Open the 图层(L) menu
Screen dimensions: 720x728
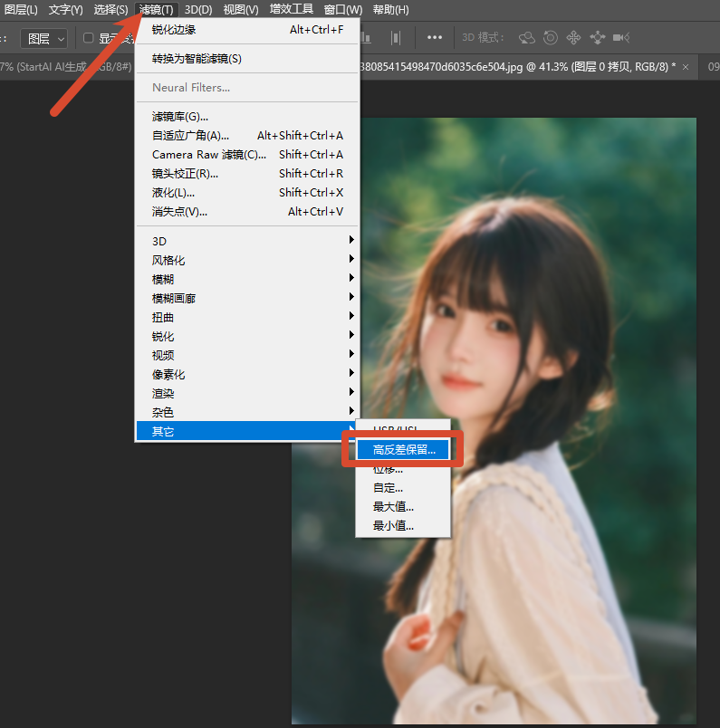pyautogui.click(x=21, y=10)
